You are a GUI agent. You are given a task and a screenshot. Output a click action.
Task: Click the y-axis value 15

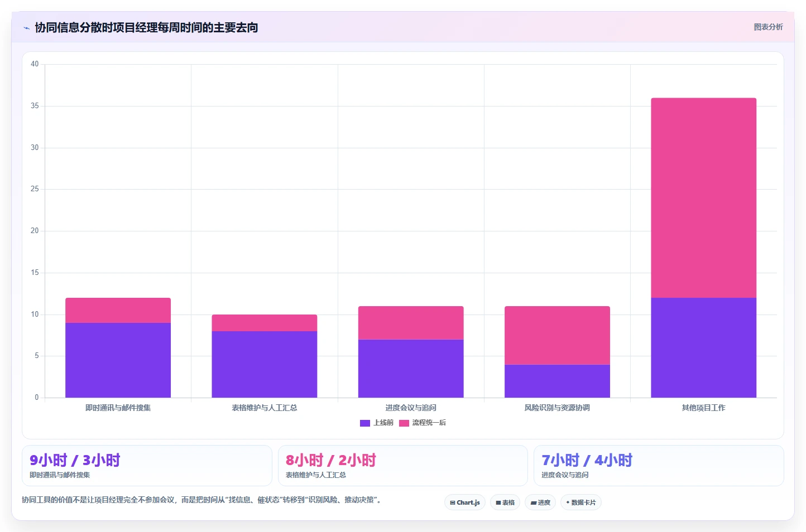35,273
